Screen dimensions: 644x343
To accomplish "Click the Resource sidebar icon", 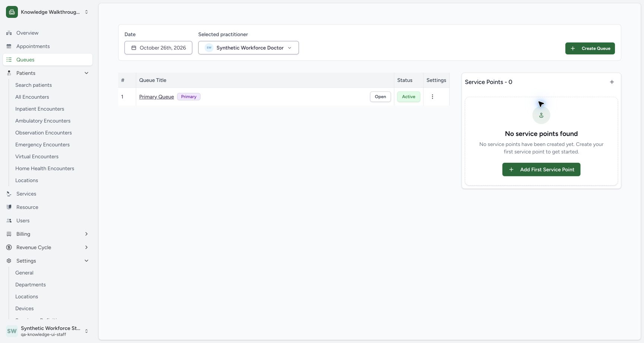I will pos(9,207).
